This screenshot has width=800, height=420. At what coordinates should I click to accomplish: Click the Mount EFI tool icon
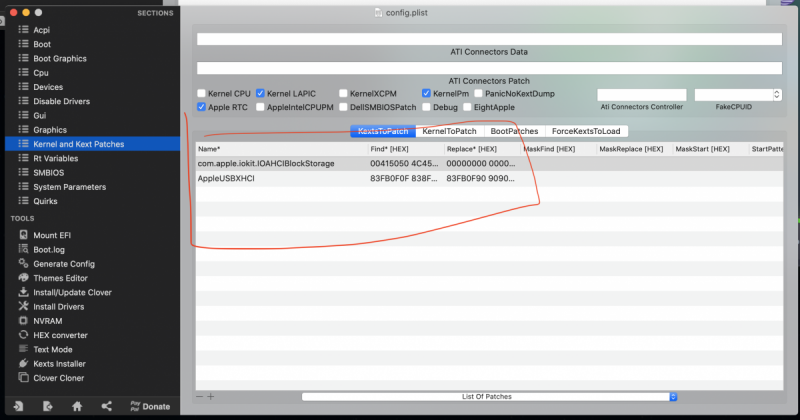[23, 235]
